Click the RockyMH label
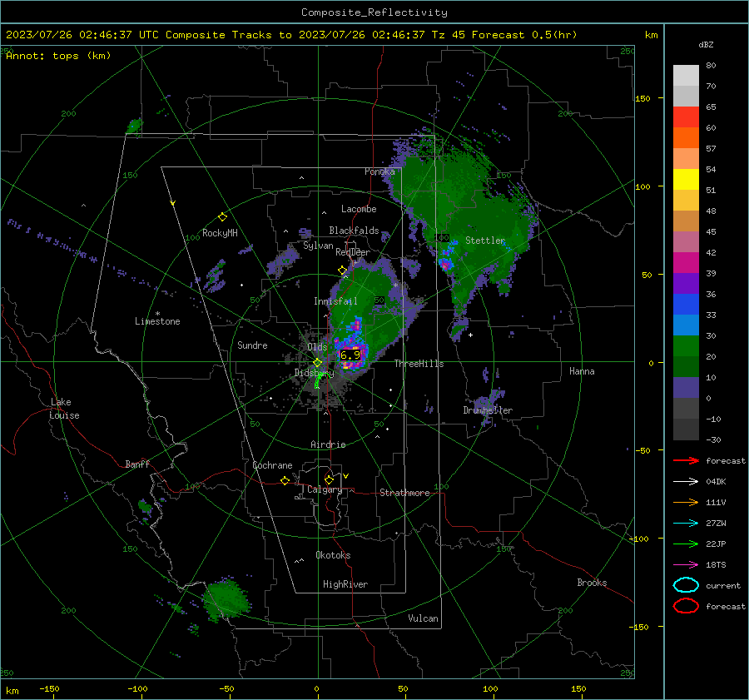749x700 pixels. click(x=220, y=233)
